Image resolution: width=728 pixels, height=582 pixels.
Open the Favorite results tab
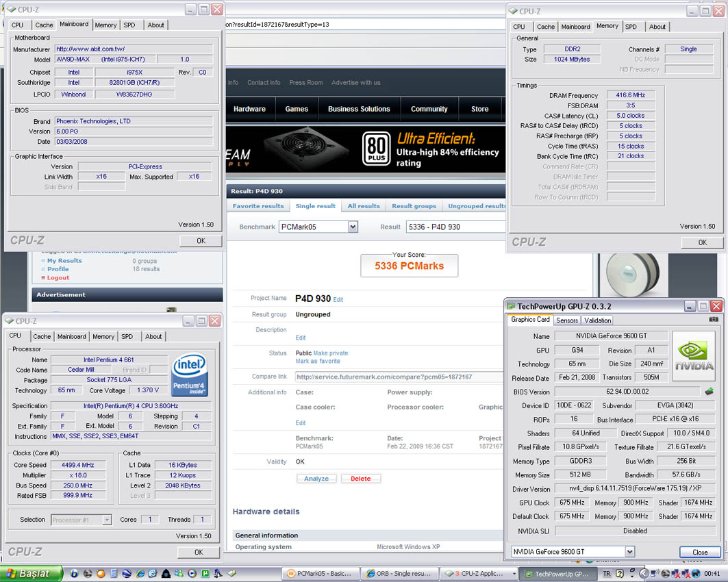[x=258, y=206]
